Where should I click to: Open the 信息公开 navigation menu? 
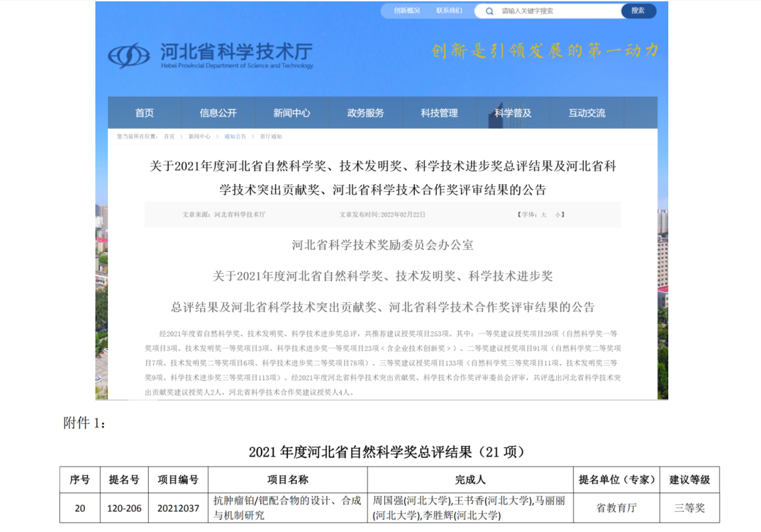pos(218,113)
